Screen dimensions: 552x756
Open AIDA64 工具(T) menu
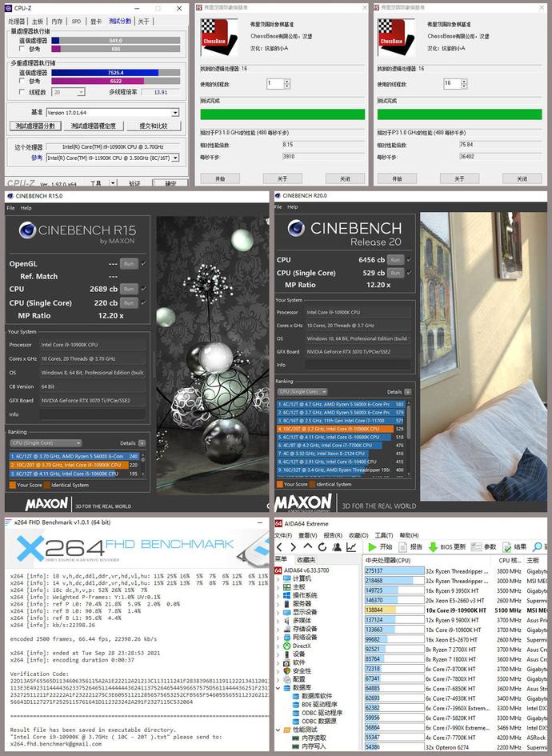click(384, 535)
